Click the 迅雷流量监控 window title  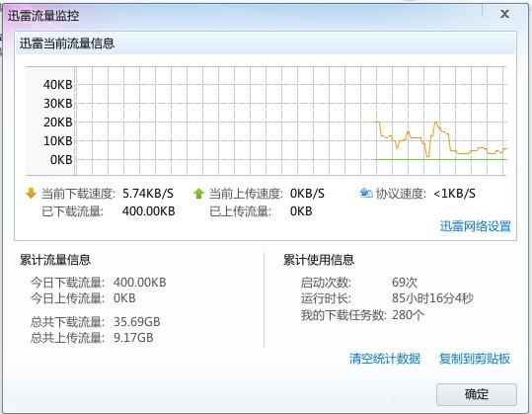tap(43, 16)
